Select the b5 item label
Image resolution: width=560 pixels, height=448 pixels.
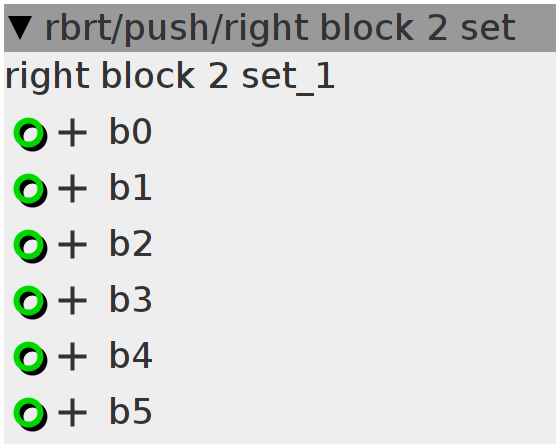(x=131, y=411)
